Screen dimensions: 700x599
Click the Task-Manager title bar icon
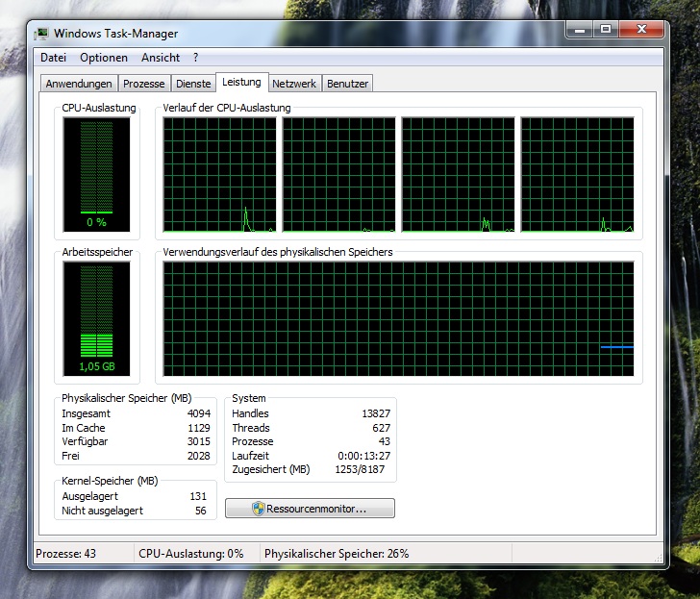[42, 34]
